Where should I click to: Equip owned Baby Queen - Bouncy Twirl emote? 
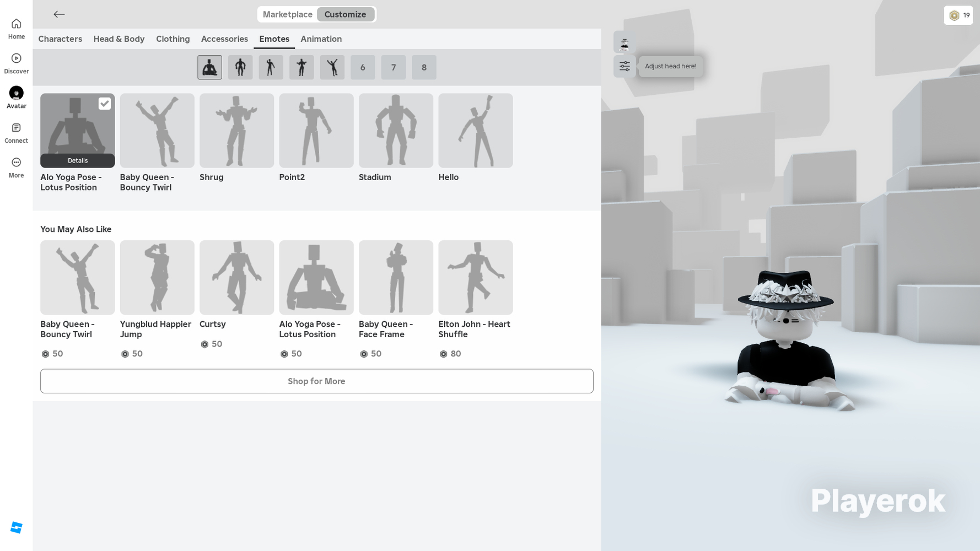point(157,131)
